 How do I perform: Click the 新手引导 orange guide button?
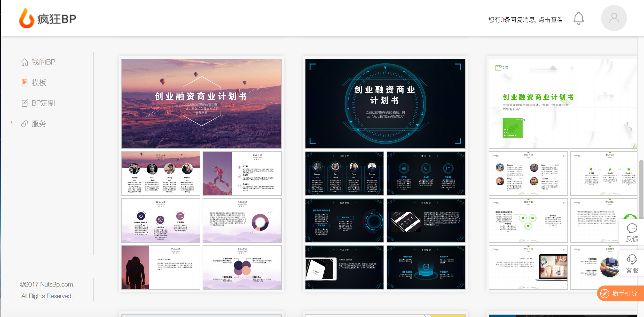click(x=621, y=294)
